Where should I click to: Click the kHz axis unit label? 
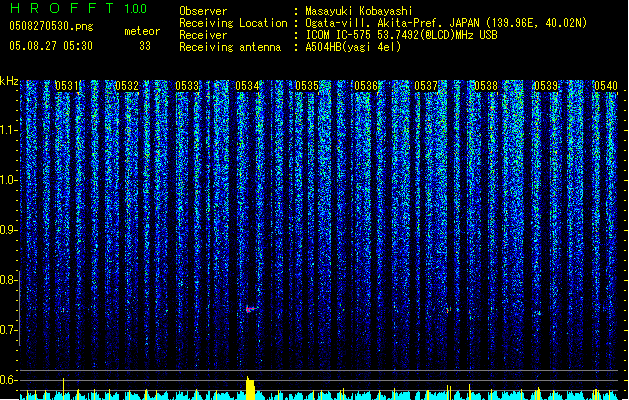9,81
